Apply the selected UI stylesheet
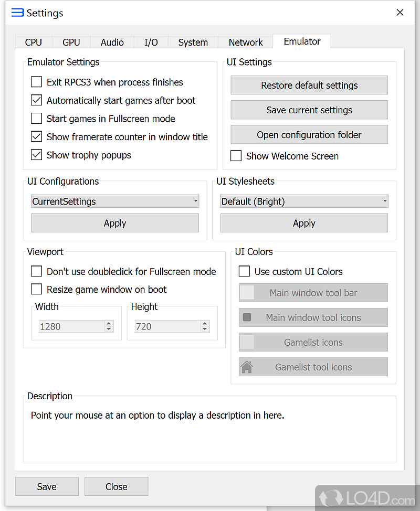The image size is (420, 511). coord(304,223)
